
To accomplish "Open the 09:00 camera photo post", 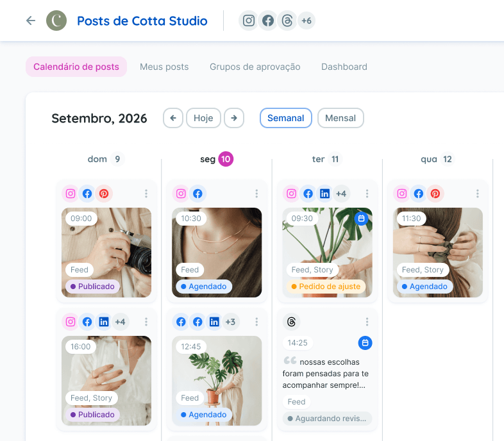I will [106, 253].
